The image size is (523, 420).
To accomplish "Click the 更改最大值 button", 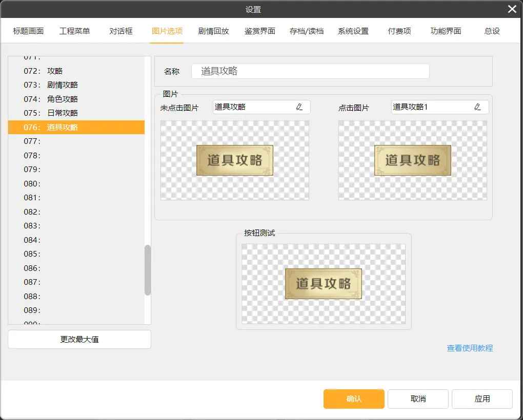I will point(79,339).
